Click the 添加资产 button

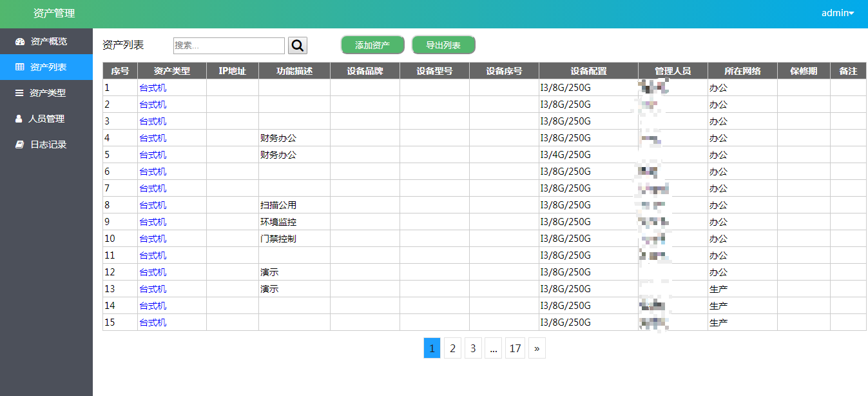pos(372,45)
